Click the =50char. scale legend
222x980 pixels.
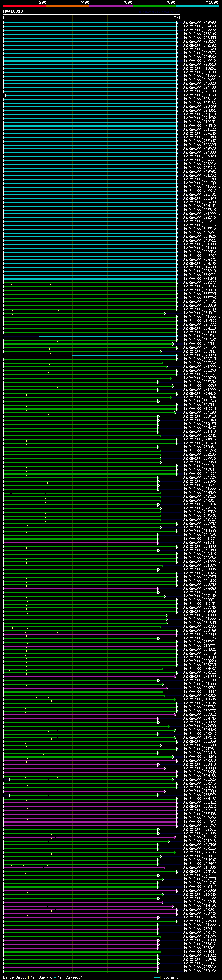[x=165, y=977]
